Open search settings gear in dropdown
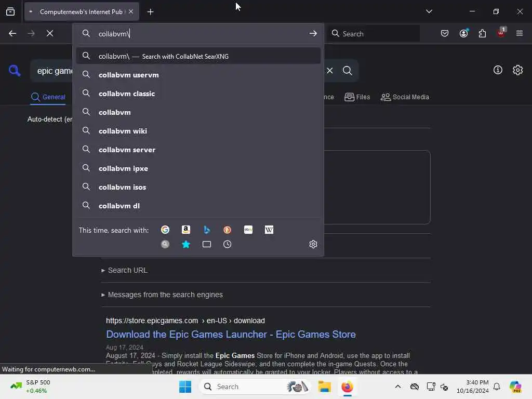Viewport: 532px width, 399px height. point(313,244)
